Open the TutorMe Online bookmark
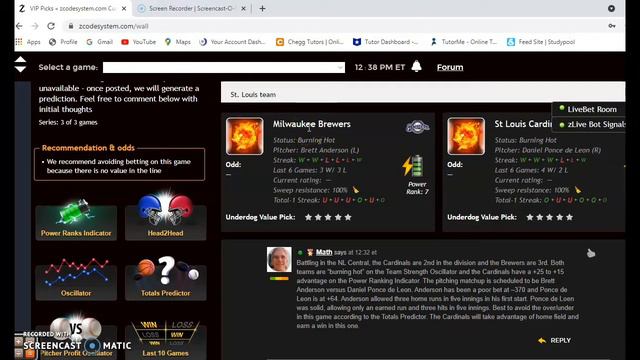Viewport: 640px width, 360px height. [x=464, y=42]
